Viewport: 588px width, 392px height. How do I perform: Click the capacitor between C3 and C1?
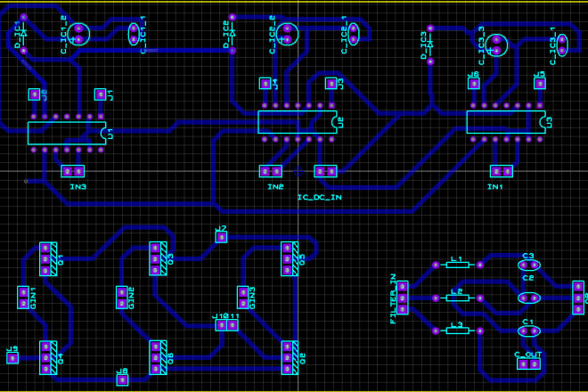[529, 298]
